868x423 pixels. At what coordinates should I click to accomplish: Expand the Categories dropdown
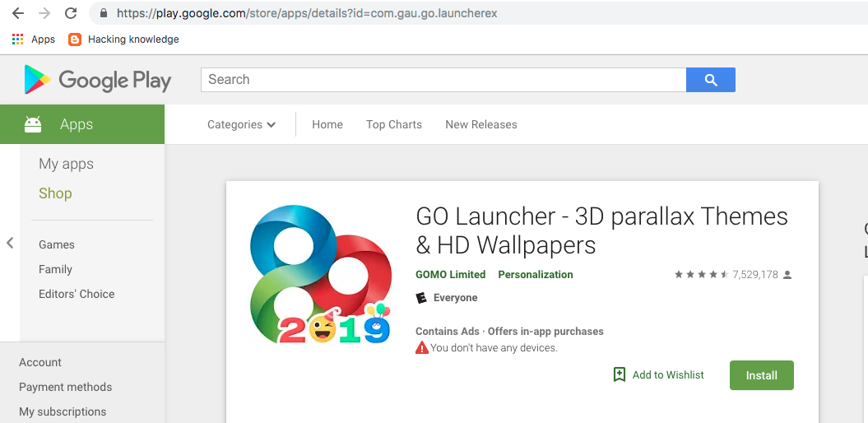(x=241, y=124)
